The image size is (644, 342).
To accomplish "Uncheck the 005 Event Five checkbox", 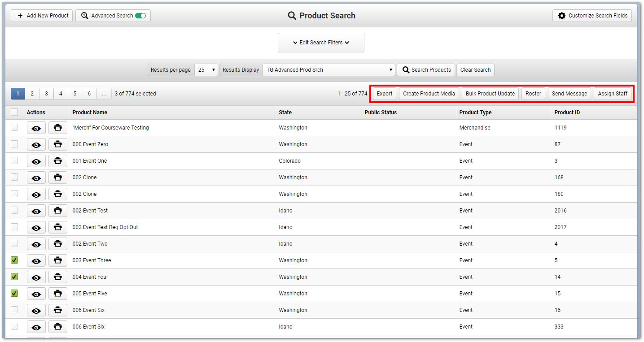I will (x=14, y=293).
